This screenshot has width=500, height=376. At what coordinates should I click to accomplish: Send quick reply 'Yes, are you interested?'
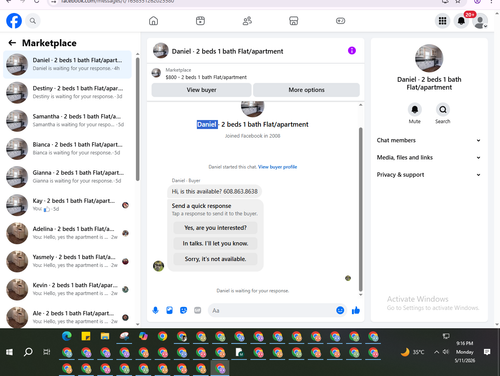coord(215,228)
